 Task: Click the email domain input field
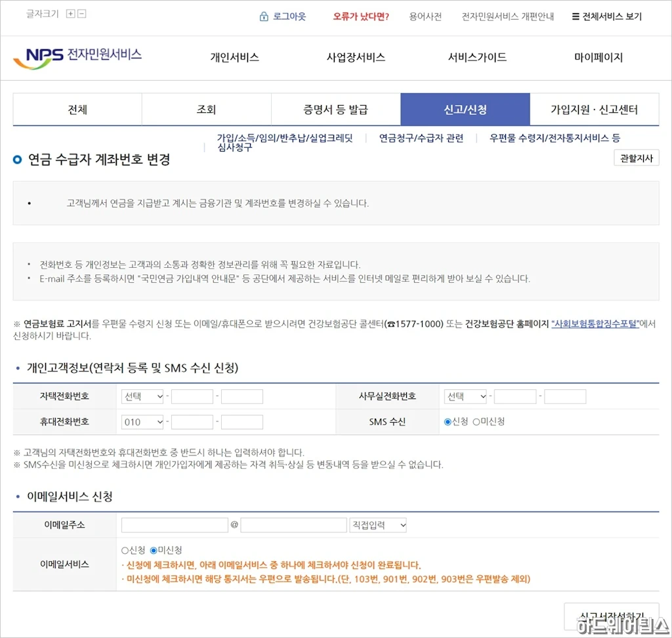pyautogui.click(x=293, y=525)
